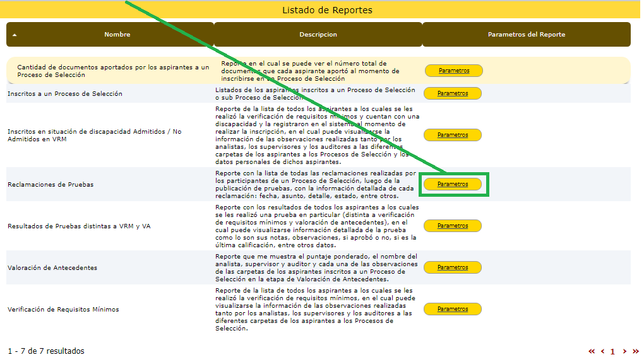This screenshot has height=362, width=644.
Task: Select the Inscritos a un Proceso de Selección row
Action: 64,94
